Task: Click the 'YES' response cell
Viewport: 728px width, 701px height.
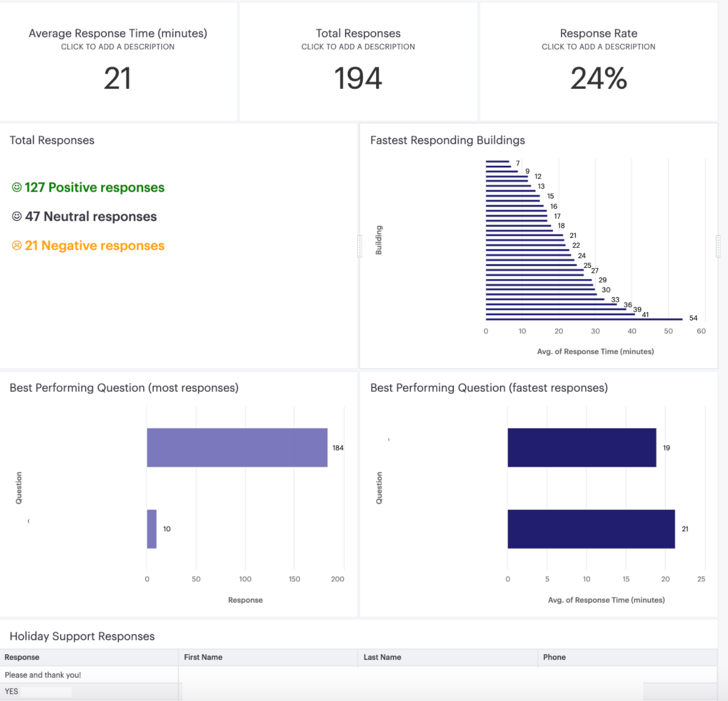Action: (89, 691)
